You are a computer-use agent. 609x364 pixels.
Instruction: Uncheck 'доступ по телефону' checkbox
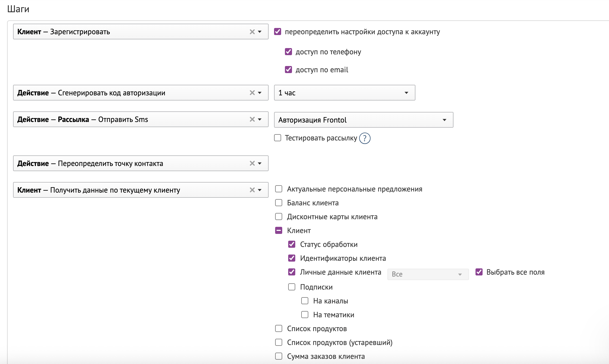pos(288,52)
